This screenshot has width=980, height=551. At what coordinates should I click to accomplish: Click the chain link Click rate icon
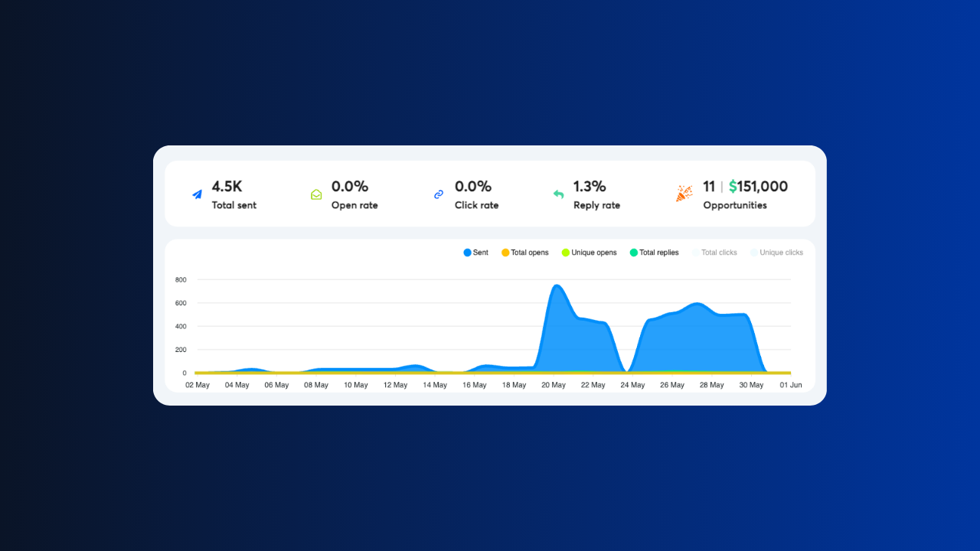coord(439,194)
